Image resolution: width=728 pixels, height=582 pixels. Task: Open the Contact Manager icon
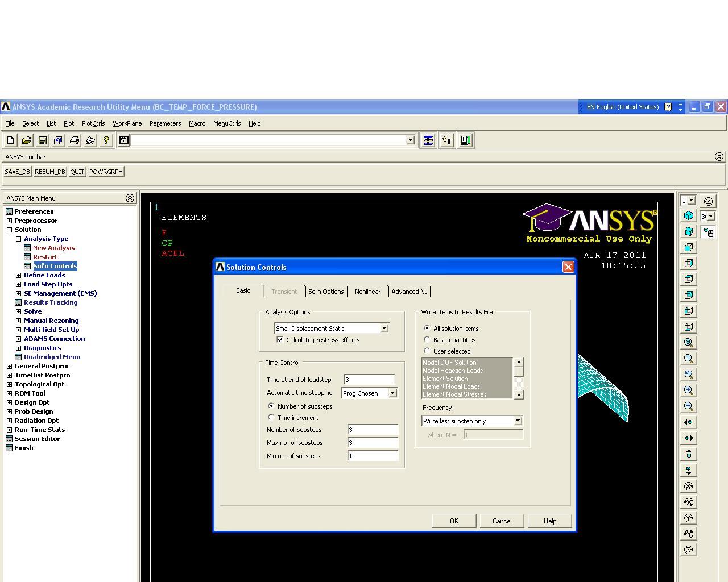(466, 140)
